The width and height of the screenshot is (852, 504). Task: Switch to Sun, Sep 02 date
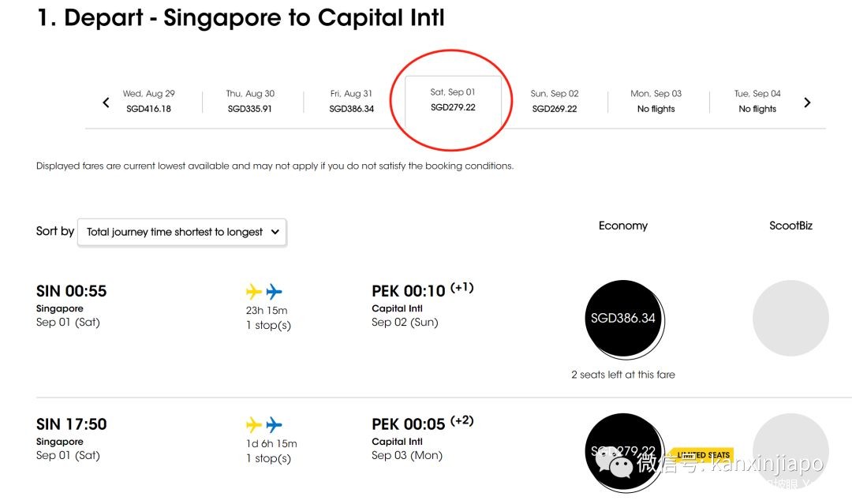tap(555, 101)
